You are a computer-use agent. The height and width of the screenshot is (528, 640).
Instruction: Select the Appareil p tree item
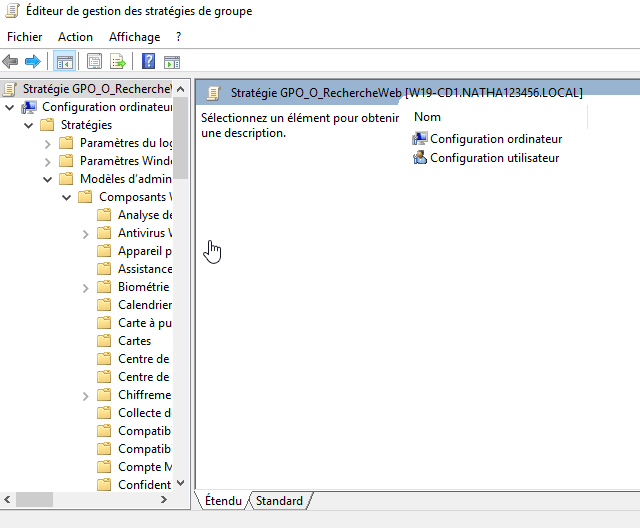click(145, 251)
